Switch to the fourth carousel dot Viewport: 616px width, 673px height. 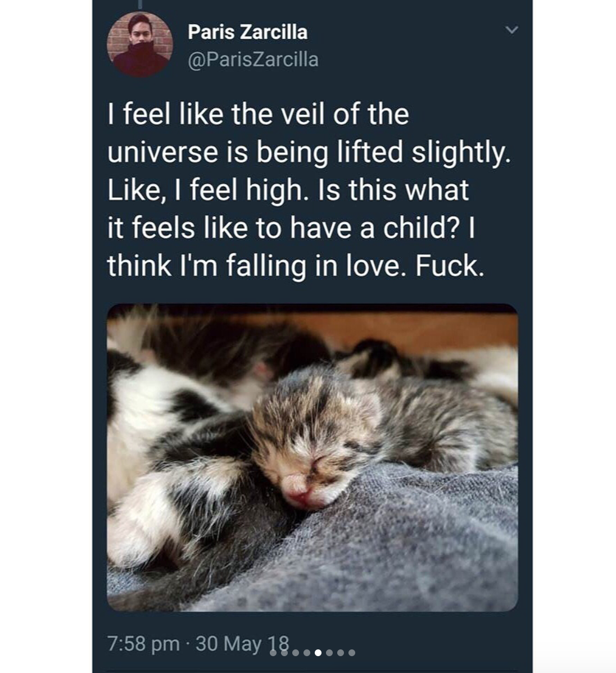point(307,653)
